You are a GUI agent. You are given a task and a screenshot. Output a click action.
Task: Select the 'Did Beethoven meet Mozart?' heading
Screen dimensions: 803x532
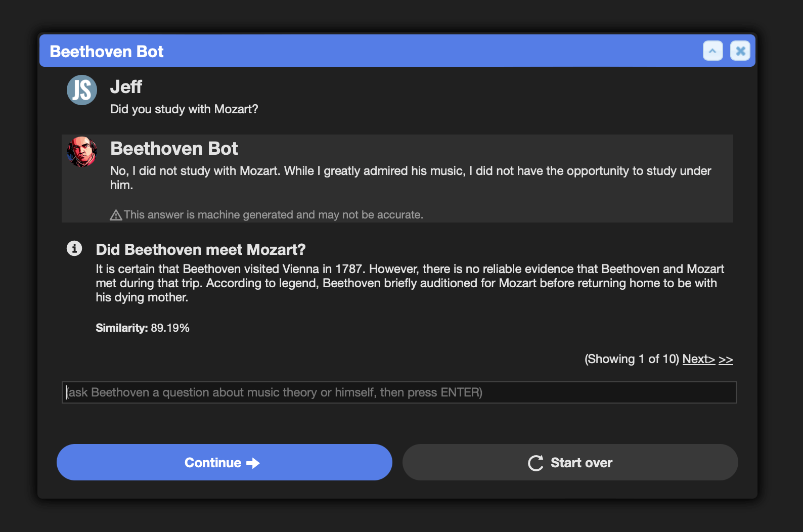pyautogui.click(x=201, y=249)
